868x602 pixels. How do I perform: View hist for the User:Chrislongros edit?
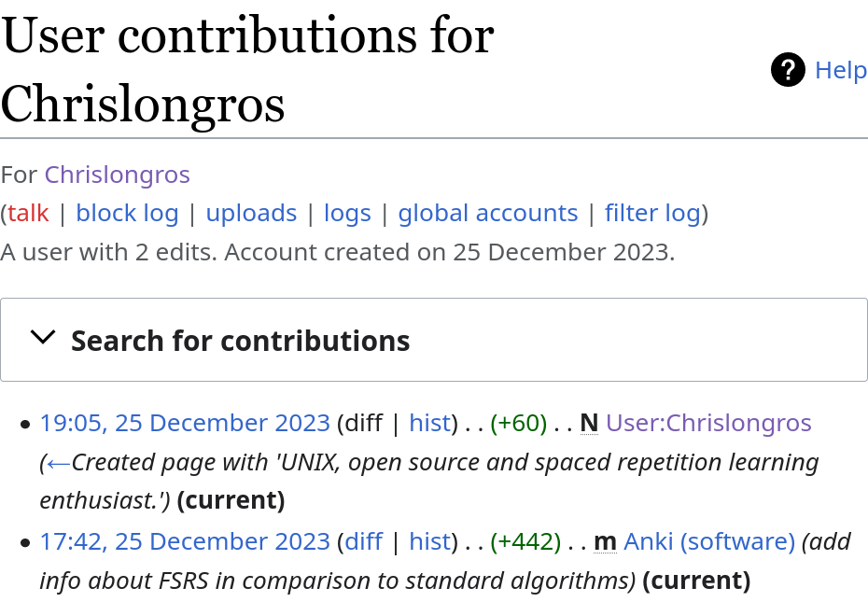pyautogui.click(x=430, y=423)
